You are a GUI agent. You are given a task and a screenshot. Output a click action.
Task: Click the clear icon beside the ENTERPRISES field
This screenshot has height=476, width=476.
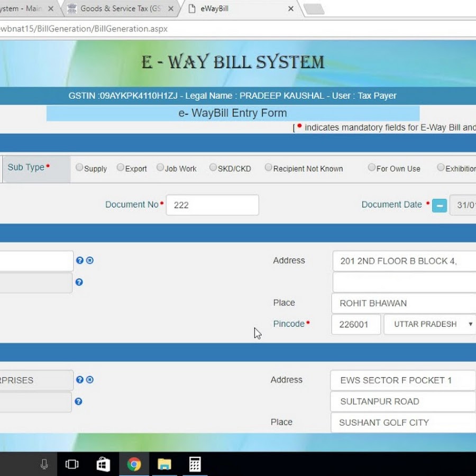(90, 380)
